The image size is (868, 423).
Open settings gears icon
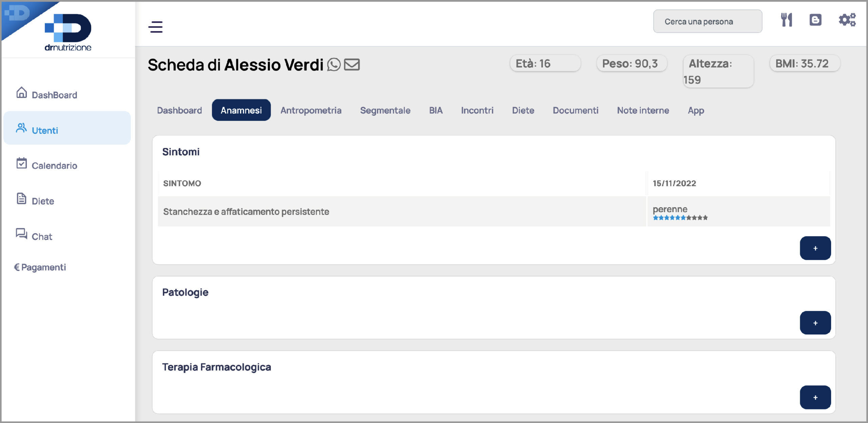pos(847,20)
